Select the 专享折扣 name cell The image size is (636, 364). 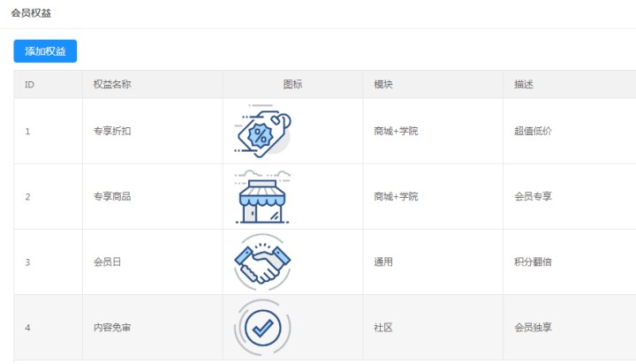tap(112, 131)
